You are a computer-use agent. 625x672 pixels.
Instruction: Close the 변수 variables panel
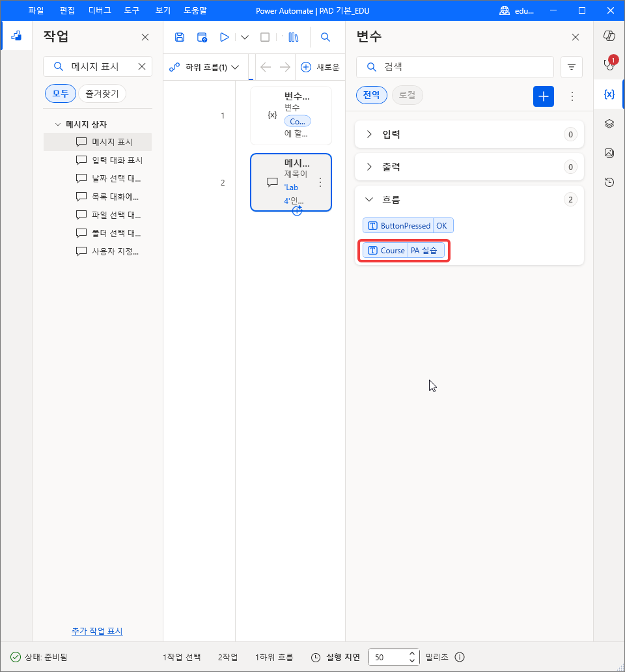point(576,37)
